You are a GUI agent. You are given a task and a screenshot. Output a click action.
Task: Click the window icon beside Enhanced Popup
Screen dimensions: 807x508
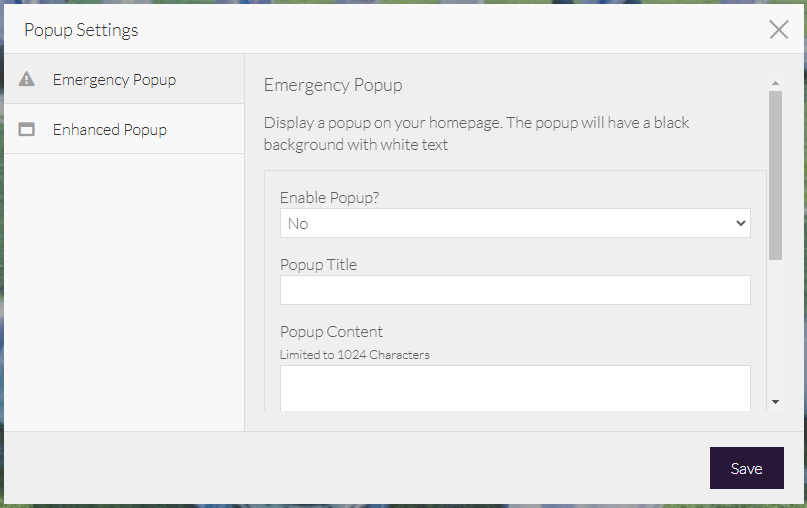point(27,130)
